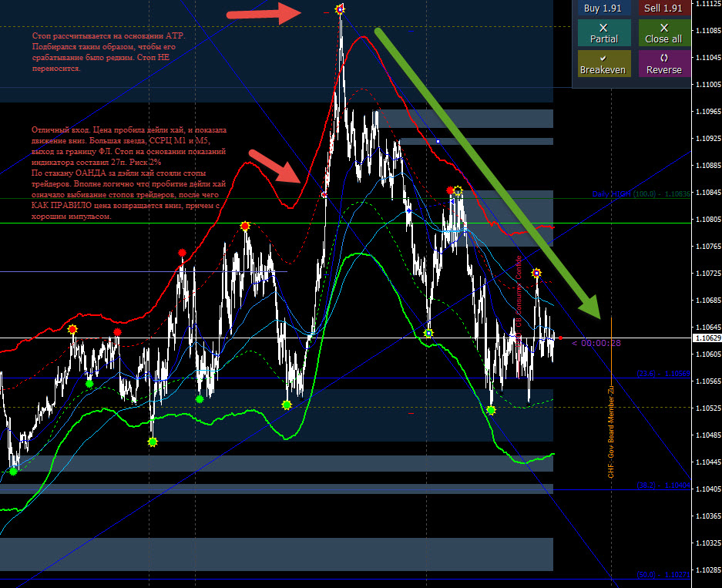Click the Buy 1.91 button
Image resolution: width=722 pixels, height=588 pixels.
[603, 8]
